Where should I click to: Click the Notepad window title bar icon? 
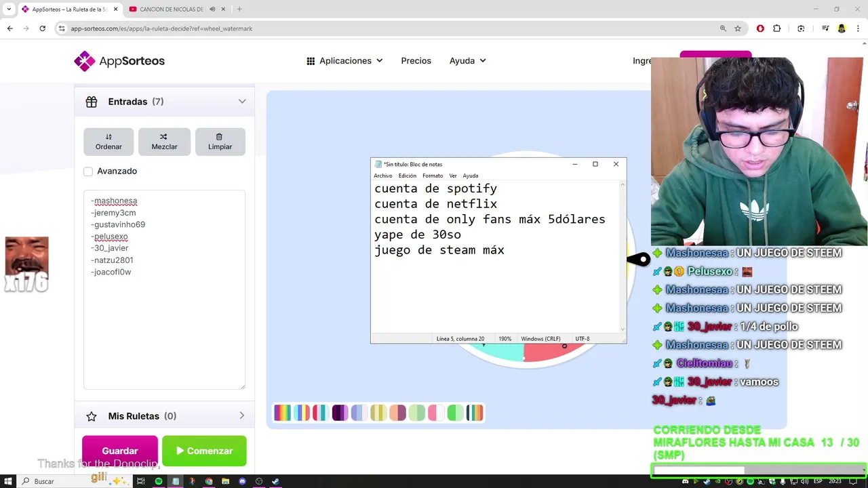tap(378, 164)
